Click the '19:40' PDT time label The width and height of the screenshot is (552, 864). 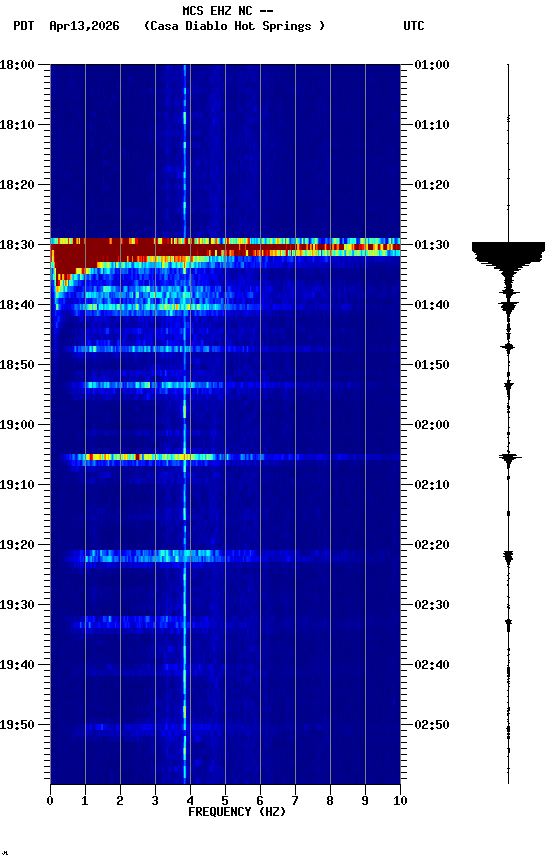17,665
